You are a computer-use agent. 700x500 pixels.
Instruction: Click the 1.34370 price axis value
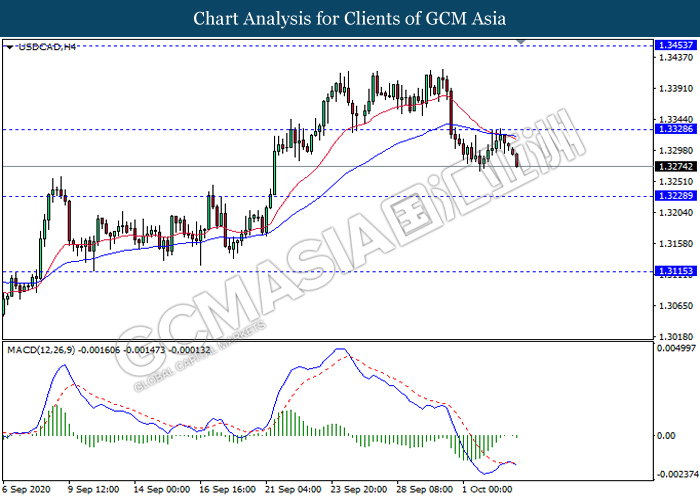(676, 58)
